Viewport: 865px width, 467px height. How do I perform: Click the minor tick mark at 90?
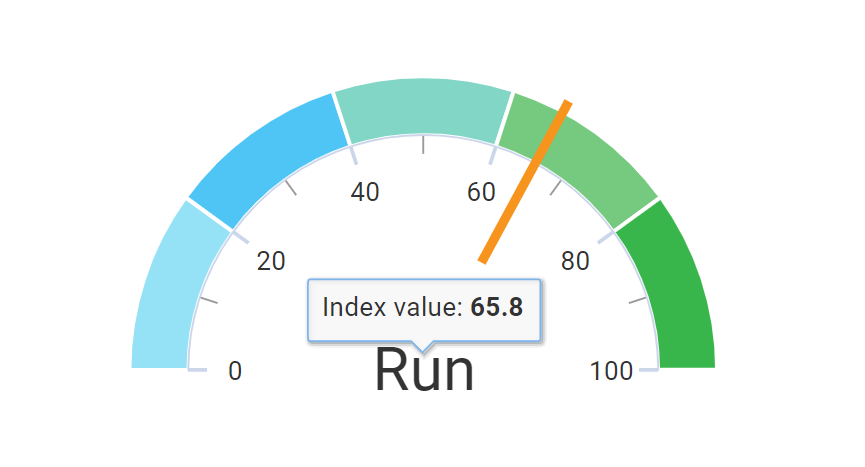638,300
